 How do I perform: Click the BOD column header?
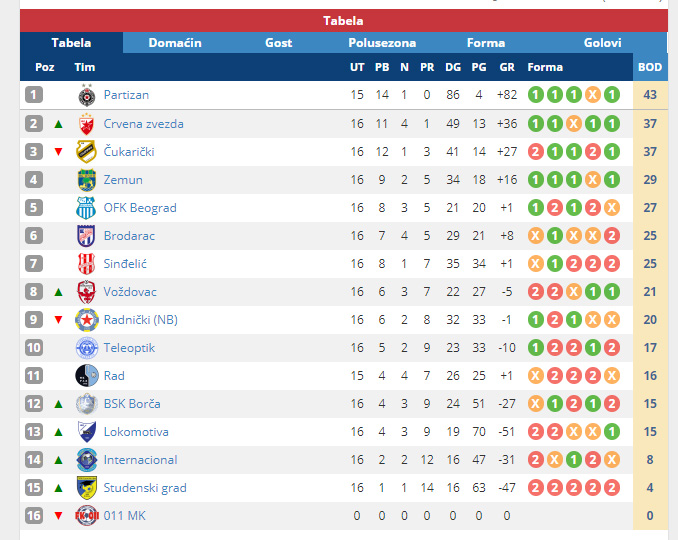[x=650, y=67]
